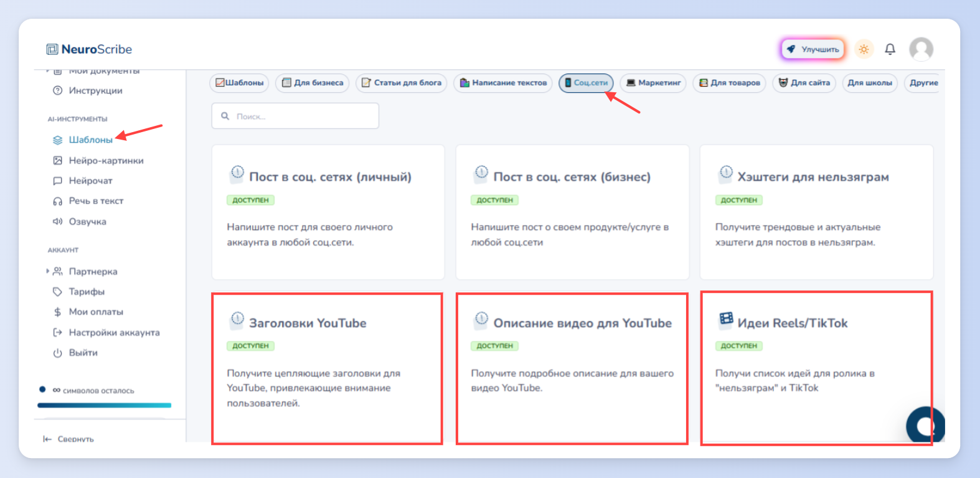
Task: Click the символов осталось text
Action: coord(98,391)
